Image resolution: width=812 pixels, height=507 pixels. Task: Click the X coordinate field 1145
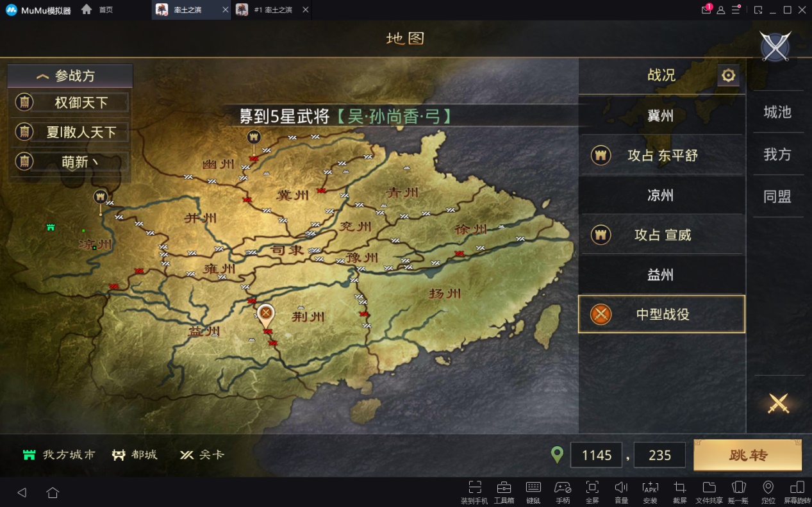596,455
